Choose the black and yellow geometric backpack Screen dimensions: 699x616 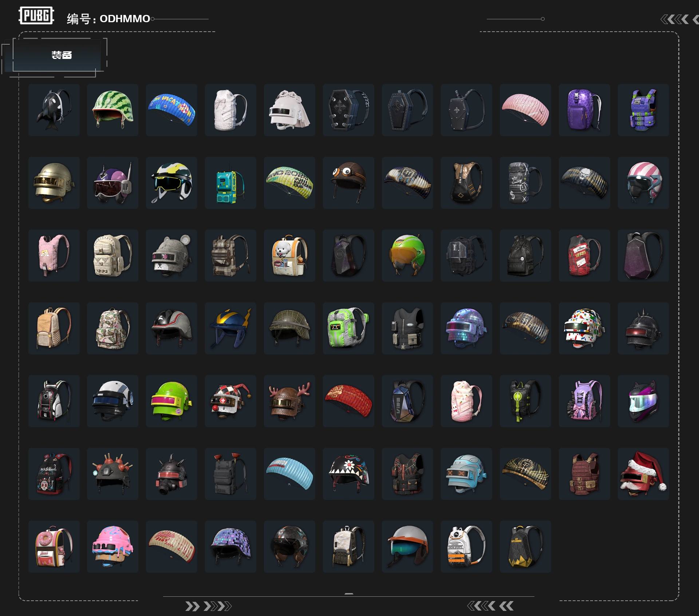pyautogui.click(x=525, y=547)
